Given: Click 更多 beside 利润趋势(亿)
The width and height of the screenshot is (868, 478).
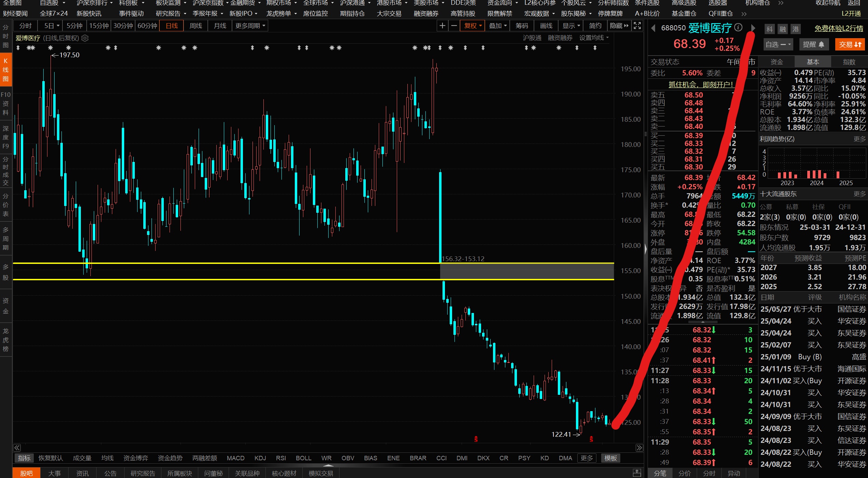Looking at the screenshot, I should [x=859, y=139].
